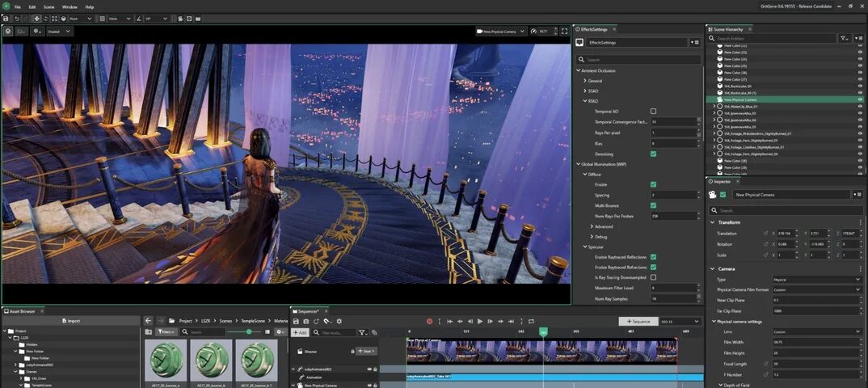Disable the Denoising checkbox
The image size is (868, 388).
653,154
